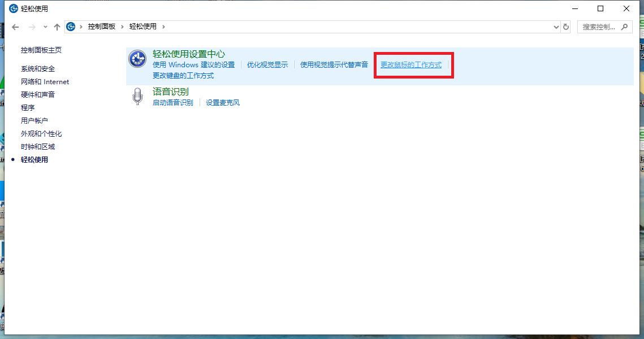Open the address bar history dropdown

point(556,27)
